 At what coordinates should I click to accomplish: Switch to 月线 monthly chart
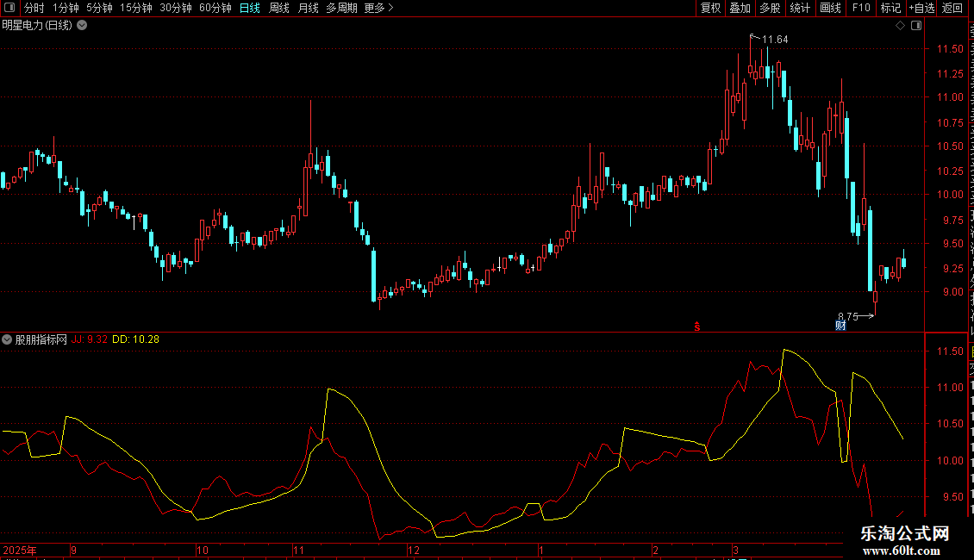tap(308, 8)
